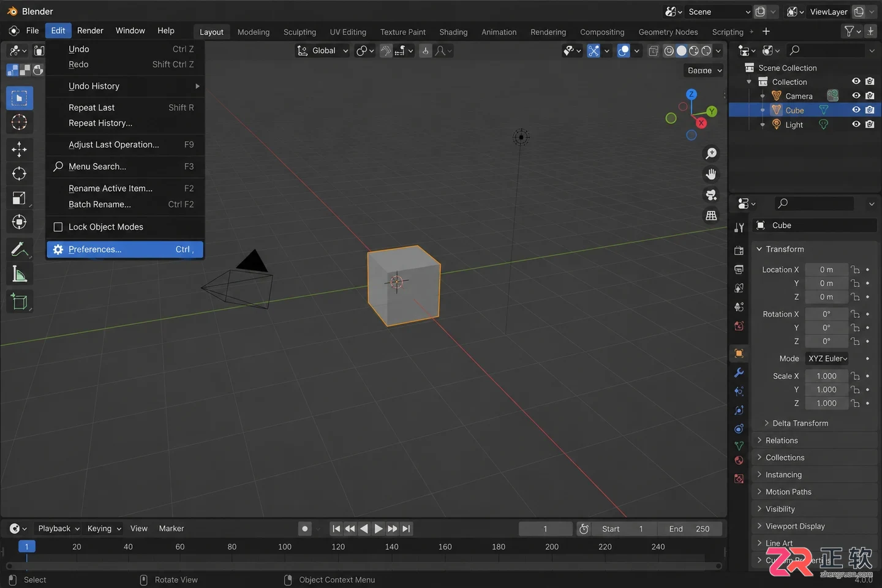Open the Render menu
Image resolution: width=882 pixels, height=588 pixels.
(x=90, y=31)
